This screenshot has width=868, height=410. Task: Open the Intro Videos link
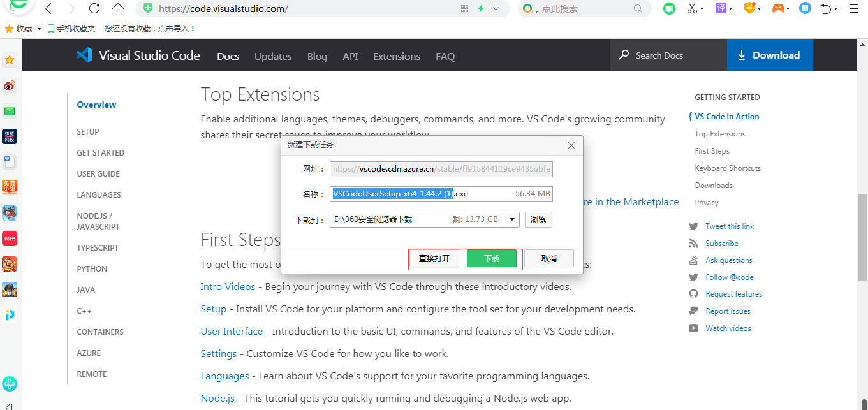(228, 287)
